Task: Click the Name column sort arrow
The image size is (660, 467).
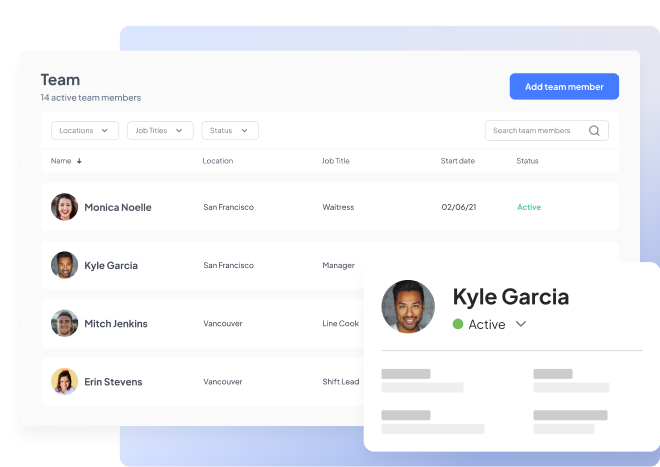Action: tap(79, 161)
